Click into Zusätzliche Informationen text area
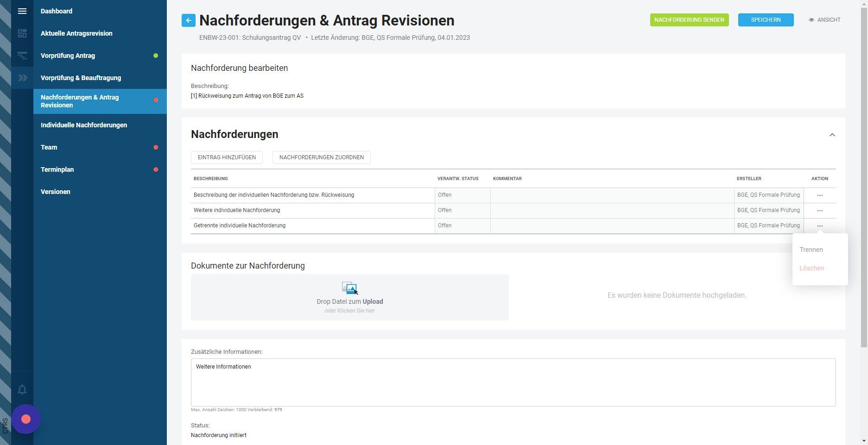868x445 pixels. tap(513, 382)
